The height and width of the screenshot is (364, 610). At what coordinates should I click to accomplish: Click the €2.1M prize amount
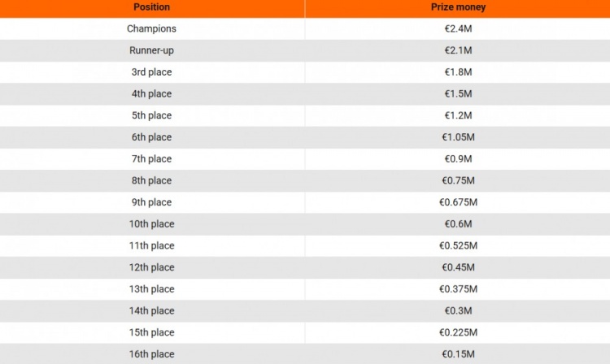458,50
